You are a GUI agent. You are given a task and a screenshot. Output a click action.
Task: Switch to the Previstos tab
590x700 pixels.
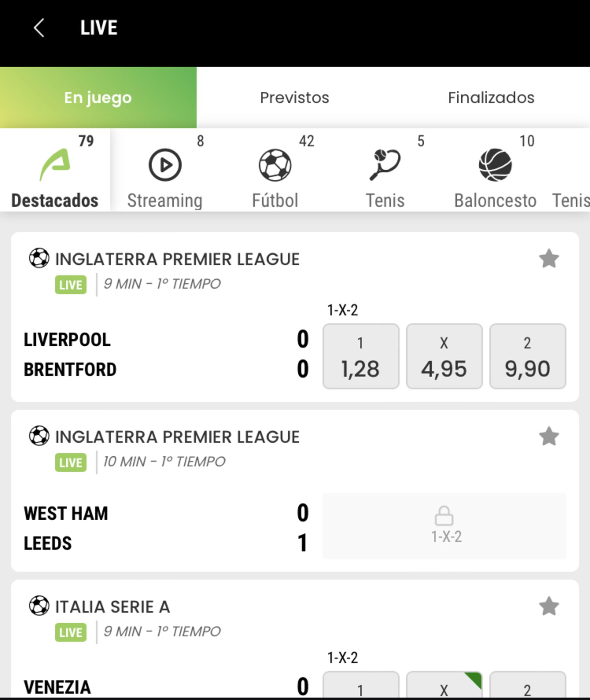(x=294, y=98)
